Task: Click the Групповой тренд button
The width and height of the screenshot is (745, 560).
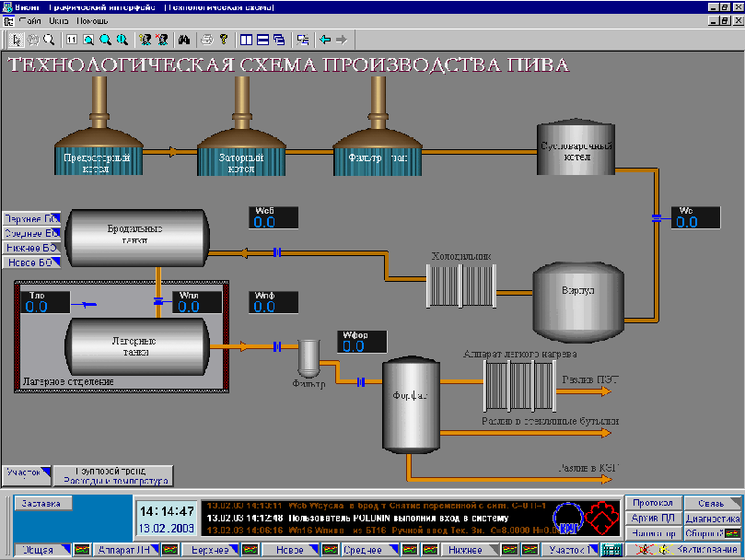Action: [x=112, y=474]
